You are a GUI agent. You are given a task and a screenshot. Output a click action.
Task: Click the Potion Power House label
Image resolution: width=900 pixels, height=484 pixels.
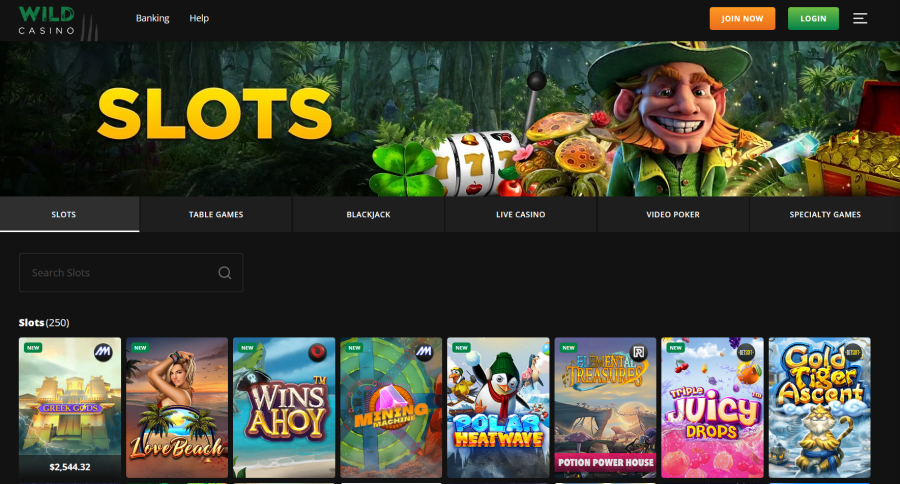click(606, 462)
